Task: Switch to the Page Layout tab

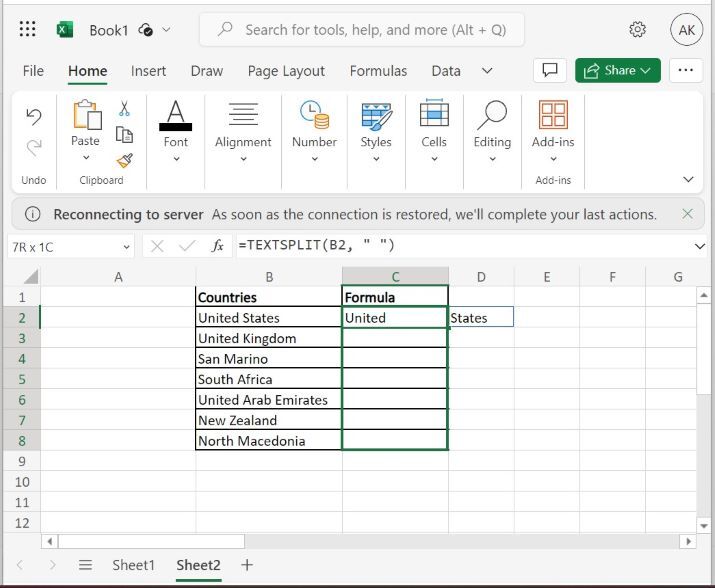Action: click(286, 71)
